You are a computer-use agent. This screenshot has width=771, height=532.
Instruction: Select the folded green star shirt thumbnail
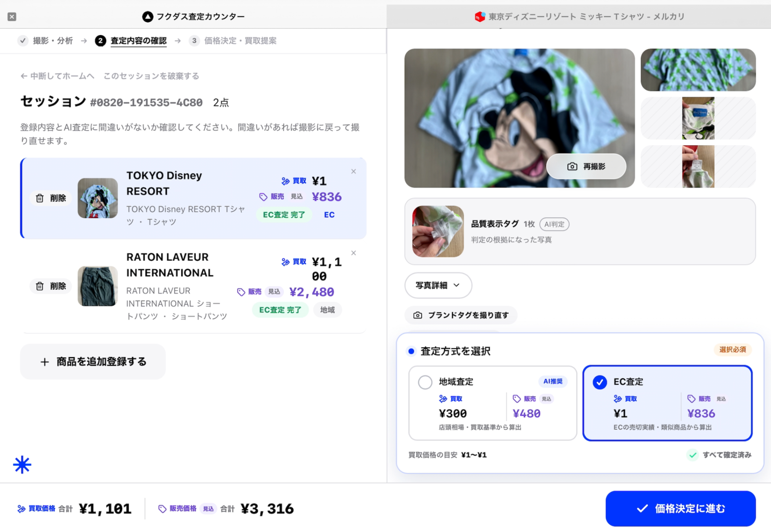[698, 70]
